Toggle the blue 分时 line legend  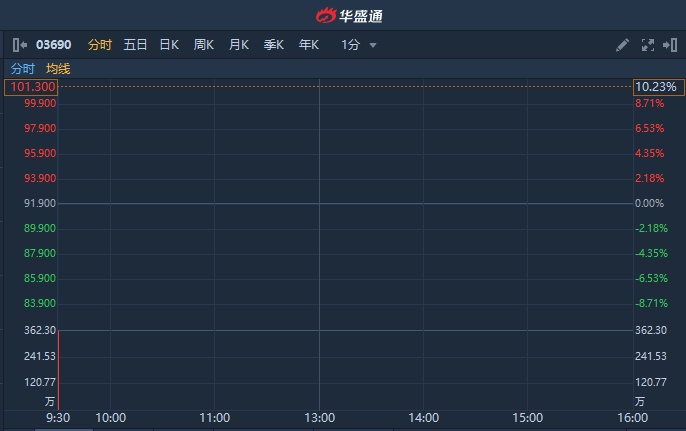tap(22, 69)
